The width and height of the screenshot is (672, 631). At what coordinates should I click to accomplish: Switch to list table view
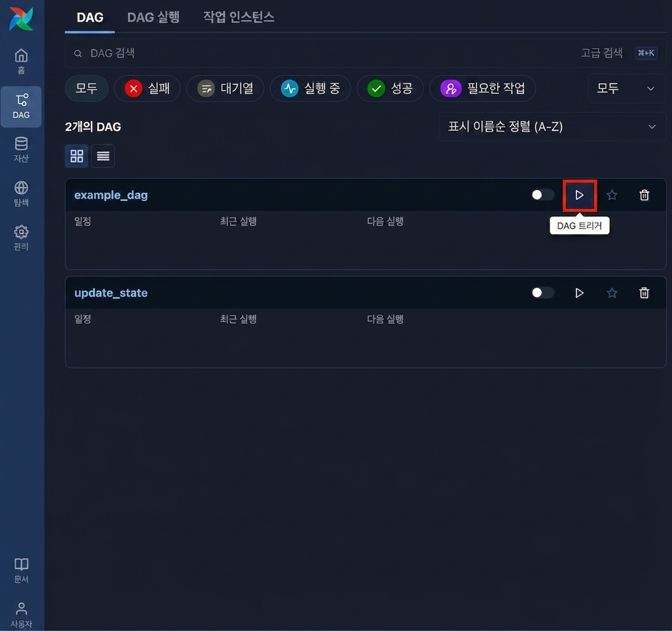(x=103, y=156)
